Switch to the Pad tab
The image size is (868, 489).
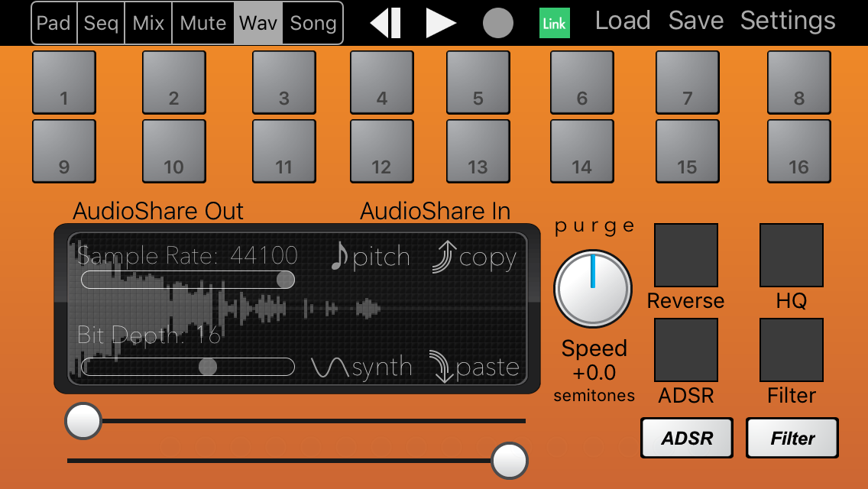click(x=54, y=23)
